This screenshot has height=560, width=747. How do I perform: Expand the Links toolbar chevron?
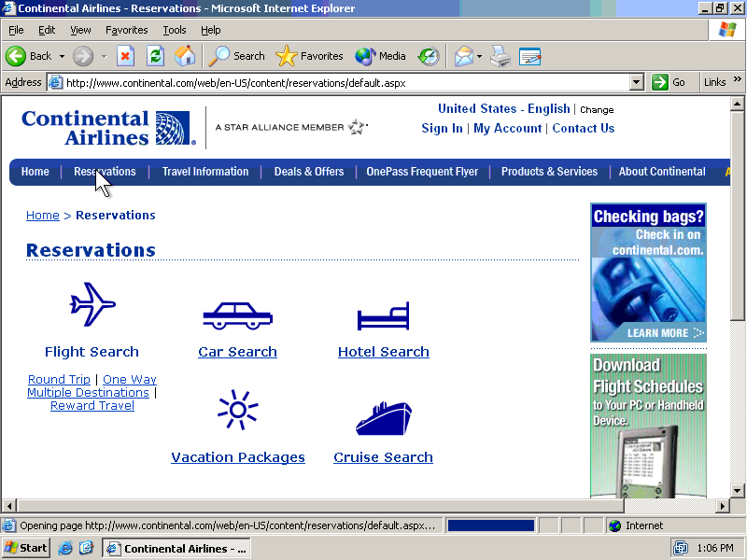(x=737, y=79)
